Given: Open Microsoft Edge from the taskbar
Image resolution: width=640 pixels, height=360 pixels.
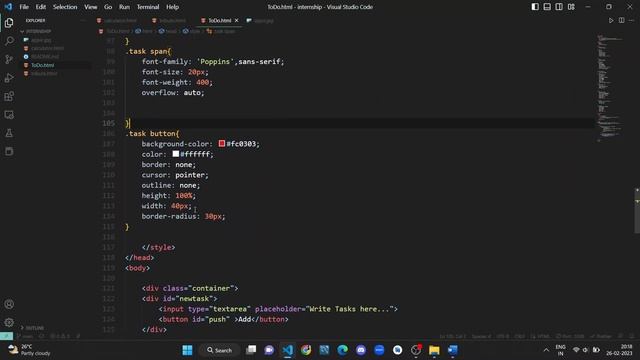Looking at the screenshot, I should click(x=342, y=350).
